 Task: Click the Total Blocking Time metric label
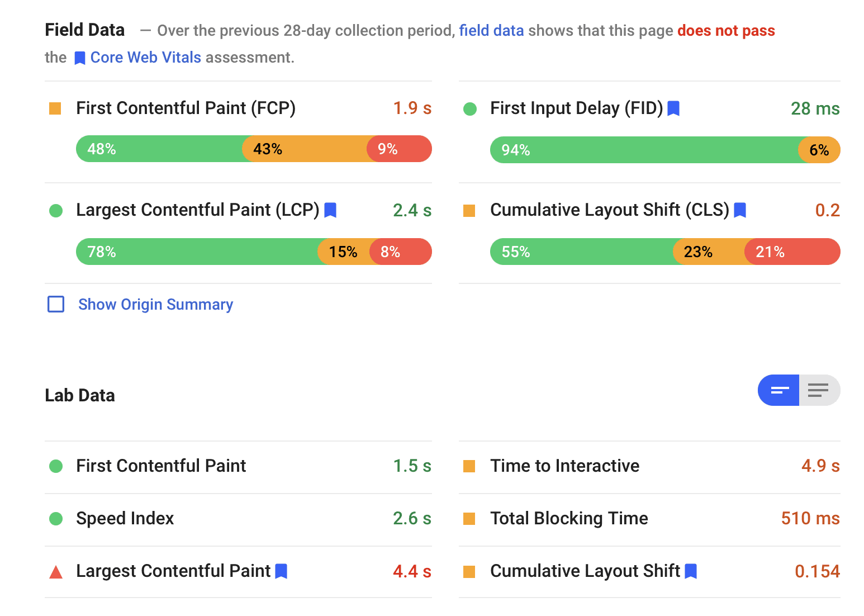point(569,519)
